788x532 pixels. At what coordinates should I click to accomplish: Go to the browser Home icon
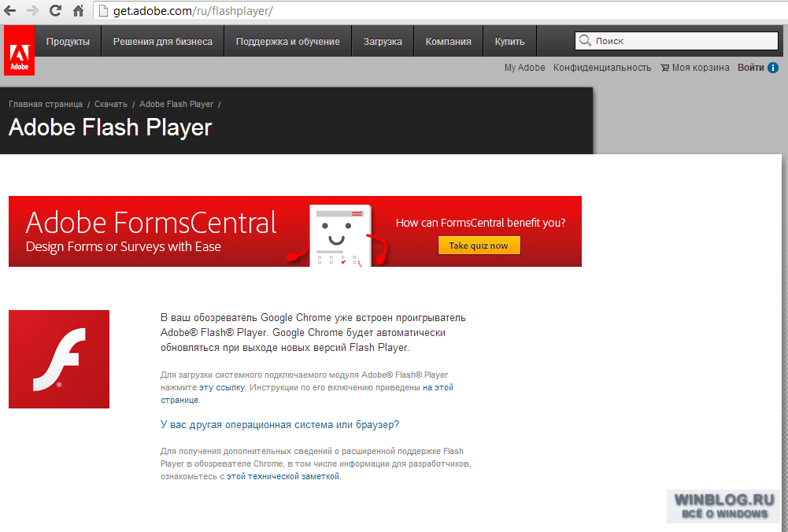point(79,10)
